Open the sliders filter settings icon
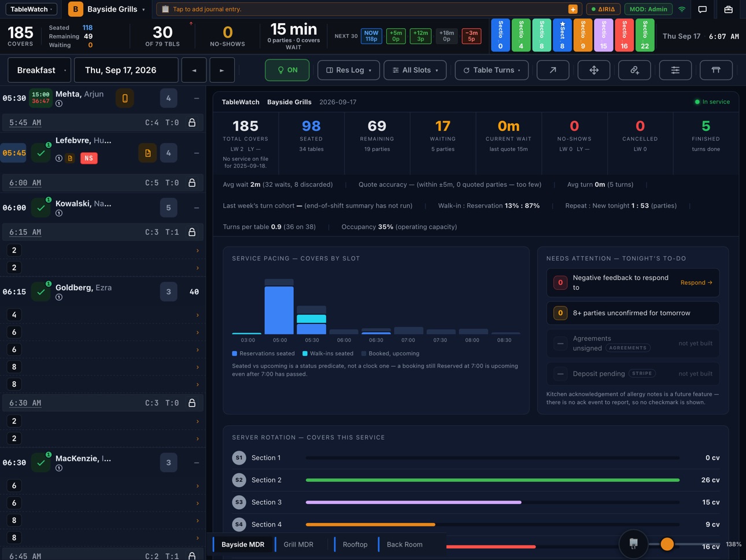This screenshot has width=746, height=560. 675,70
